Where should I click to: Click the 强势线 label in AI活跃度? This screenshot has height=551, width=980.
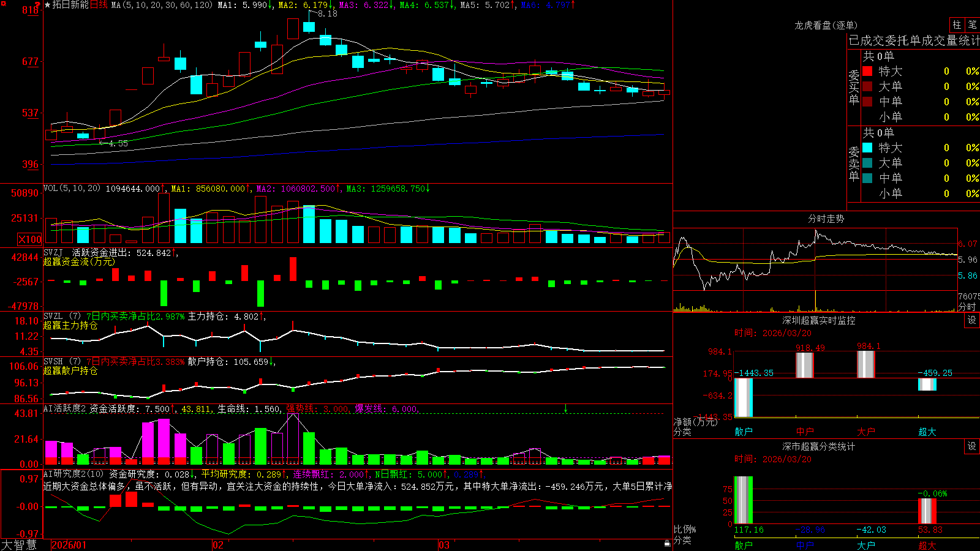tap(318, 409)
